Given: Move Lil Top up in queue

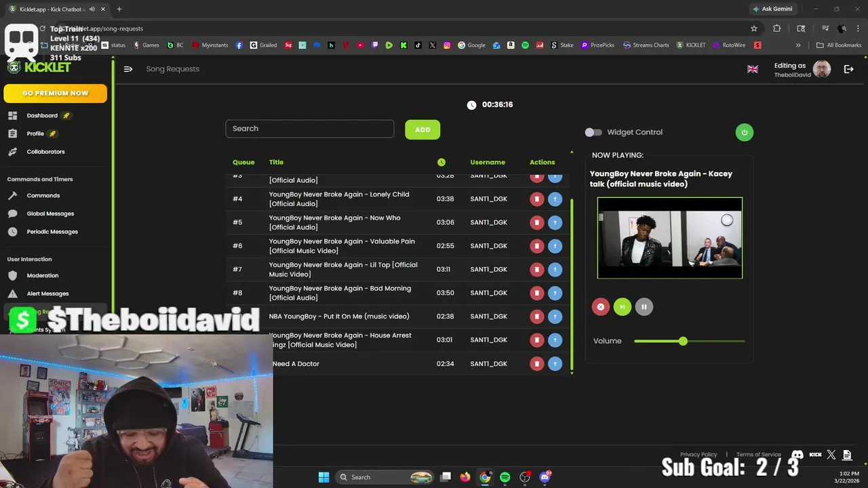Looking at the screenshot, I should point(555,269).
